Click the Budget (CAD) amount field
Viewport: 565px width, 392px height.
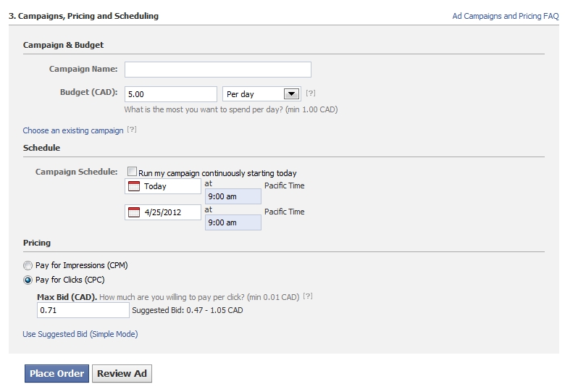[x=171, y=94]
